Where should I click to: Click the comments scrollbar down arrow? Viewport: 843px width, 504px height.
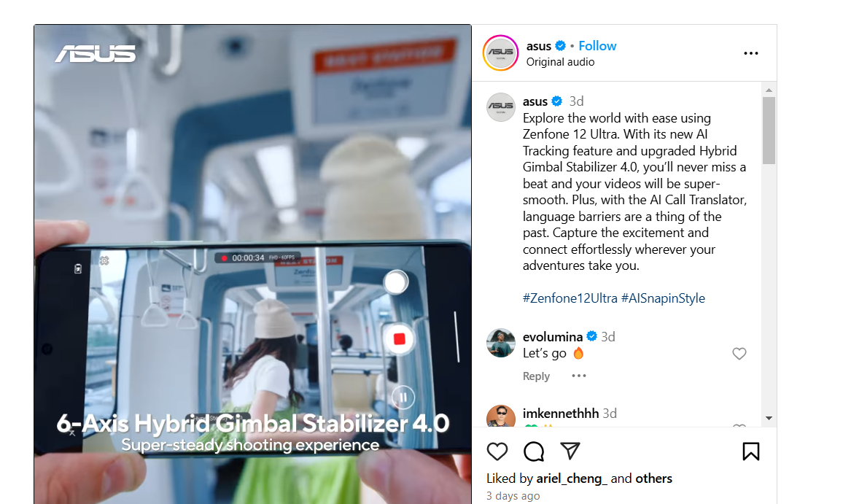[769, 418]
